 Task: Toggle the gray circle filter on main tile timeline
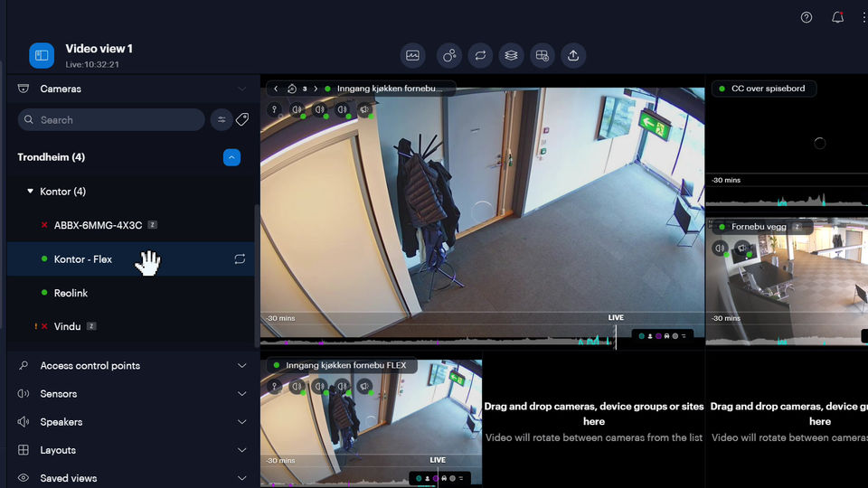coord(675,336)
